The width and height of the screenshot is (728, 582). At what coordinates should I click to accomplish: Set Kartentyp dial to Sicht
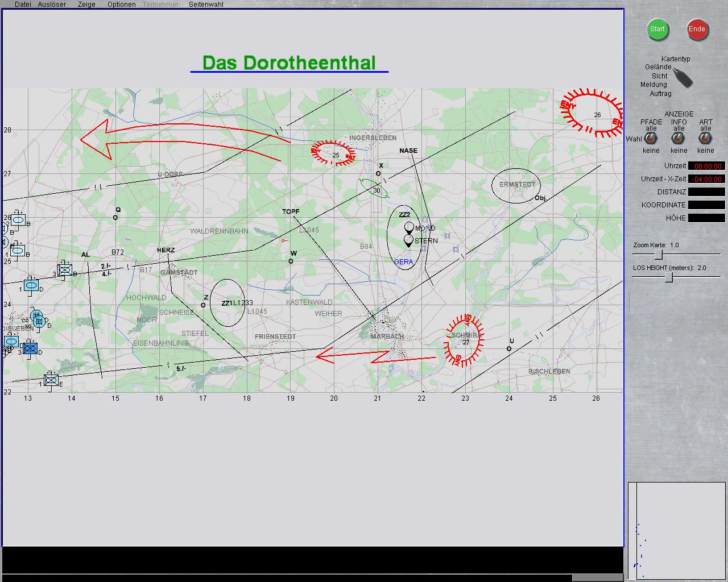[x=660, y=76]
